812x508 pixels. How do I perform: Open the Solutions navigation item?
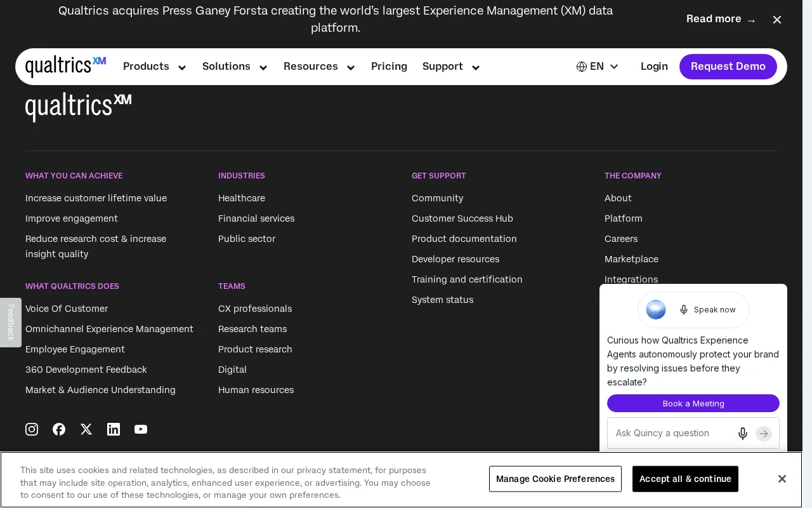coord(226,67)
